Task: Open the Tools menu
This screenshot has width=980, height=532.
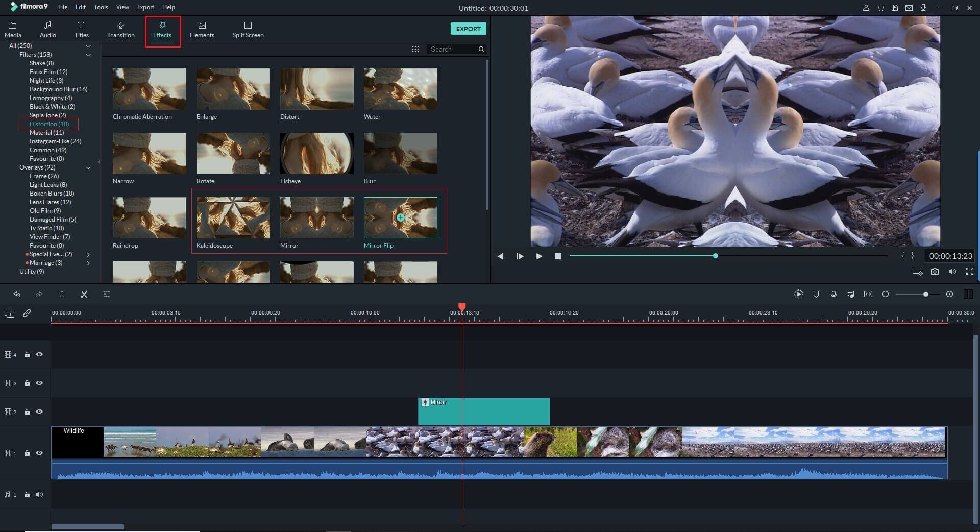Action: [x=101, y=7]
